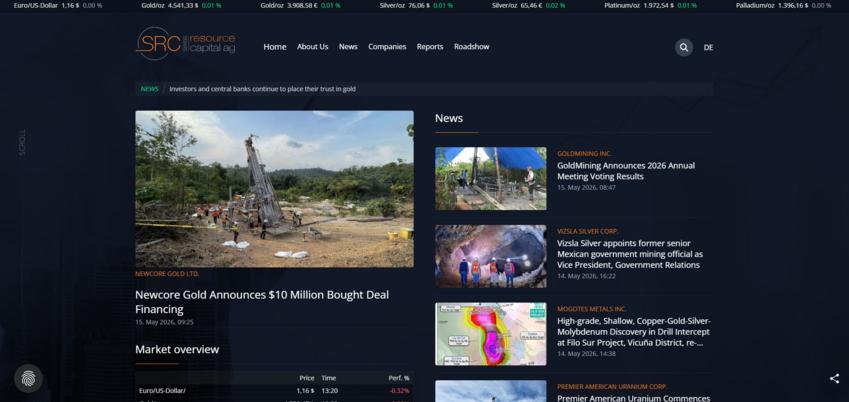The height and width of the screenshot is (402, 849).
Task: Click the 14. May 2026, 14:38 timestamp
Action: pyautogui.click(x=586, y=354)
